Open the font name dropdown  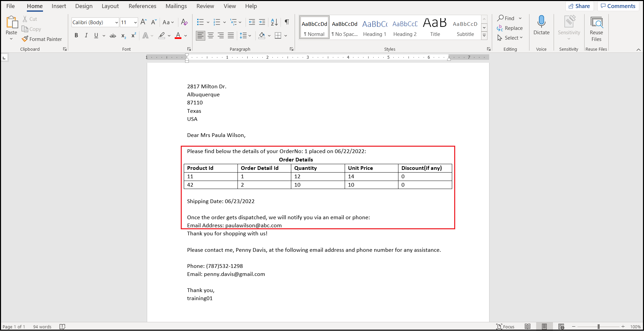pyautogui.click(x=116, y=22)
